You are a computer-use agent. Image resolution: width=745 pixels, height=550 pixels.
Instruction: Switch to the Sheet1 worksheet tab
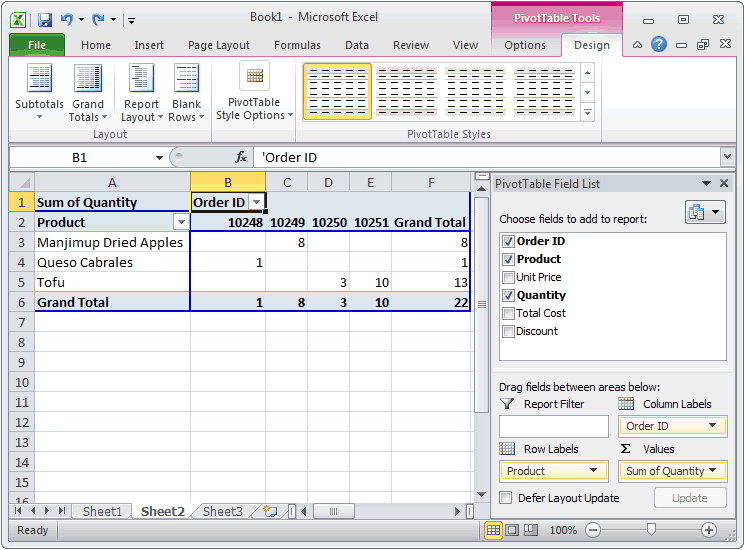coord(102,511)
